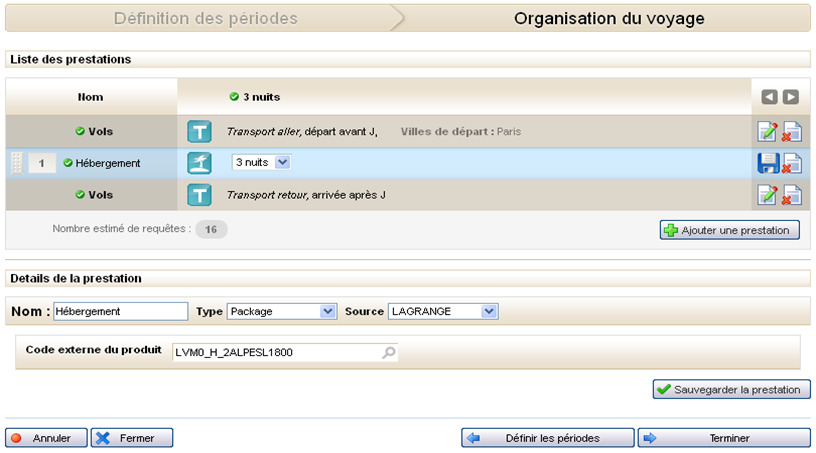Screen dimensions: 816x453
Task: Select the Organisation du voyage step
Action: [608, 18]
